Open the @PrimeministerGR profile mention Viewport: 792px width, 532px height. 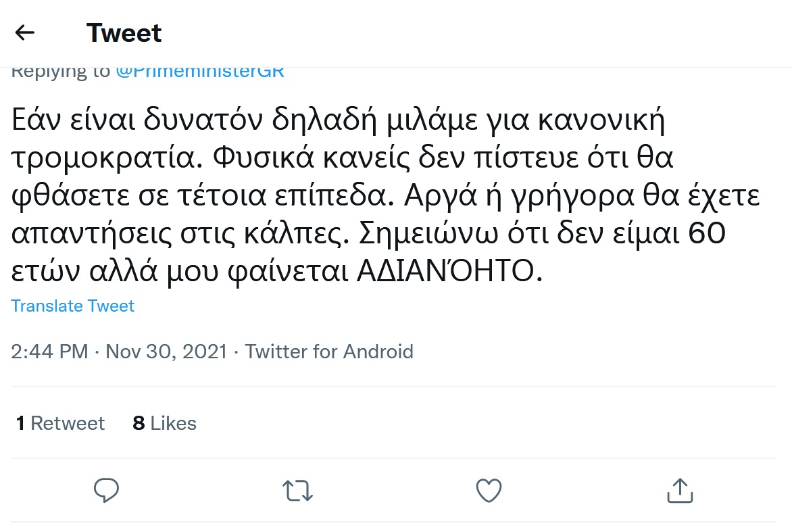[200, 72]
